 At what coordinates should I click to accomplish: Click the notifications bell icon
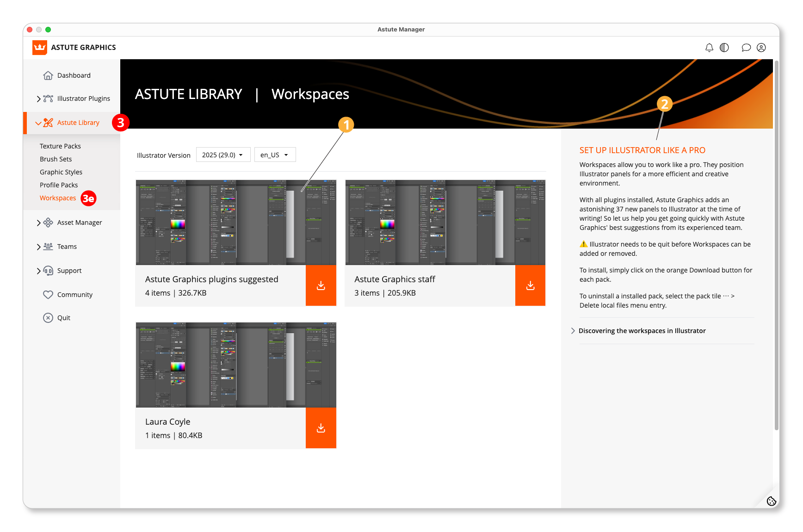click(709, 48)
